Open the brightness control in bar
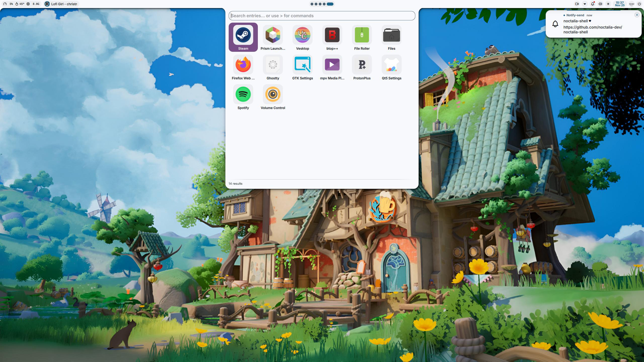Viewport: 644px width, 362px height. 608,4
